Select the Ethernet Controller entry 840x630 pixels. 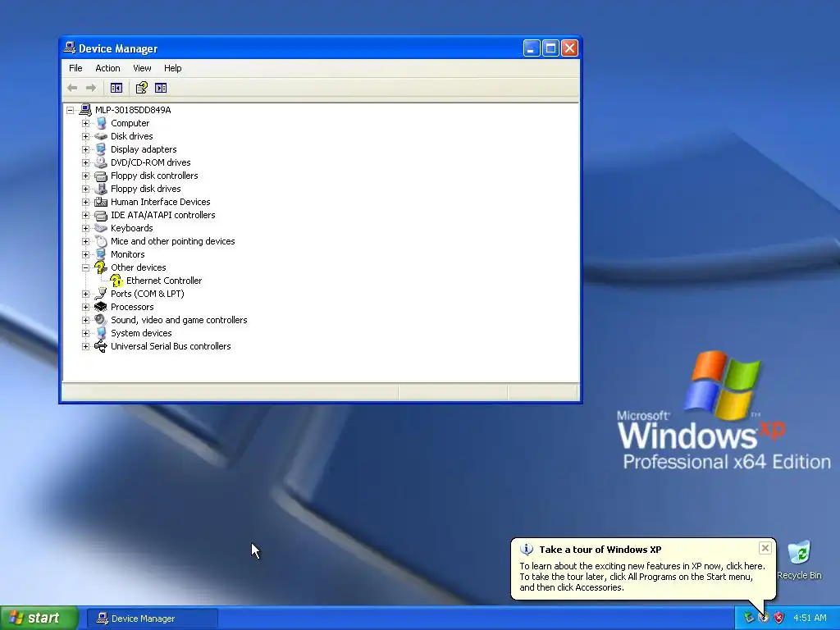tap(164, 281)
